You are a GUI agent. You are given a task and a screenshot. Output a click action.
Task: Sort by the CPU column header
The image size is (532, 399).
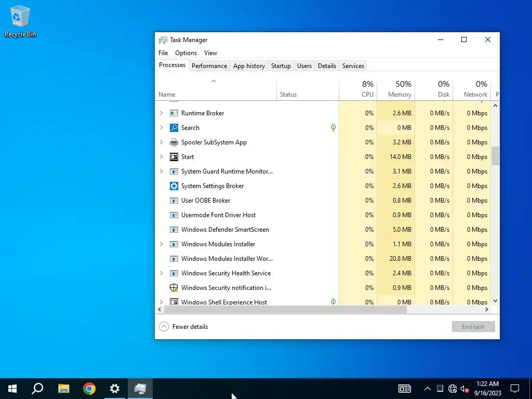358,89
